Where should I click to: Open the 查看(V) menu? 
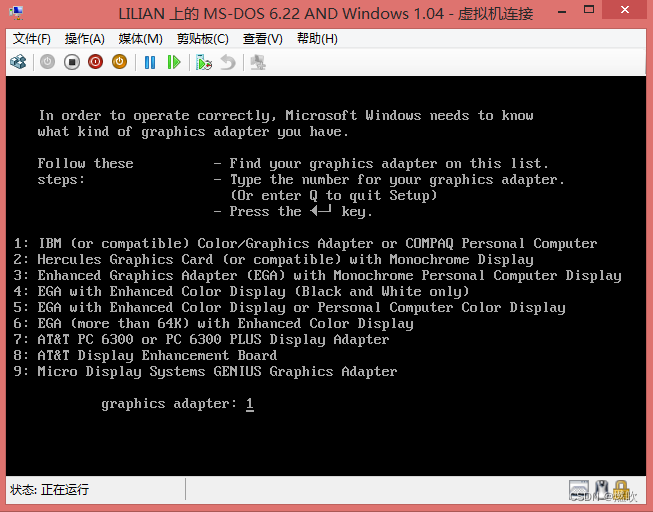point(263,39)
